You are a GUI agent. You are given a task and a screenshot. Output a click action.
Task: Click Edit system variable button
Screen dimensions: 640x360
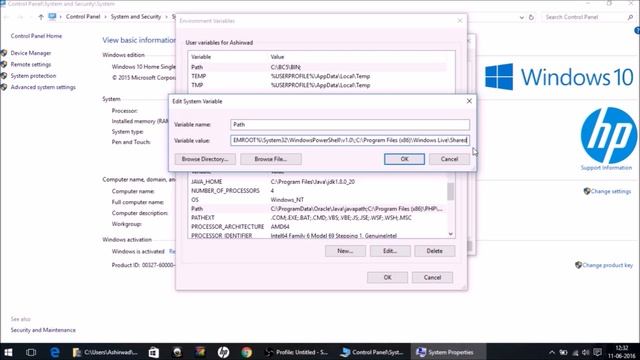390,251
